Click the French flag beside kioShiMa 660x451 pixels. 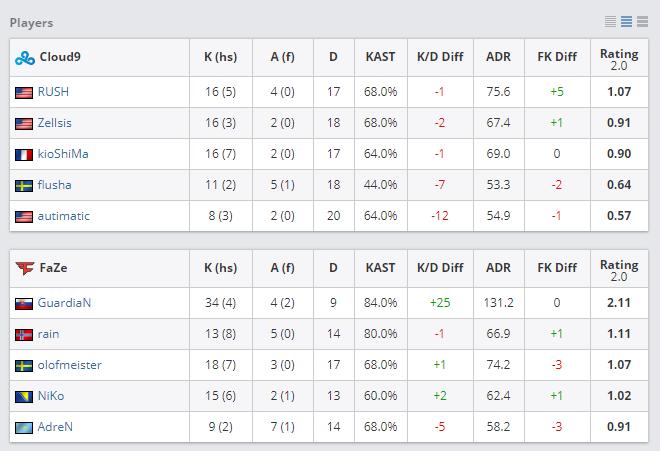(24, 154)
